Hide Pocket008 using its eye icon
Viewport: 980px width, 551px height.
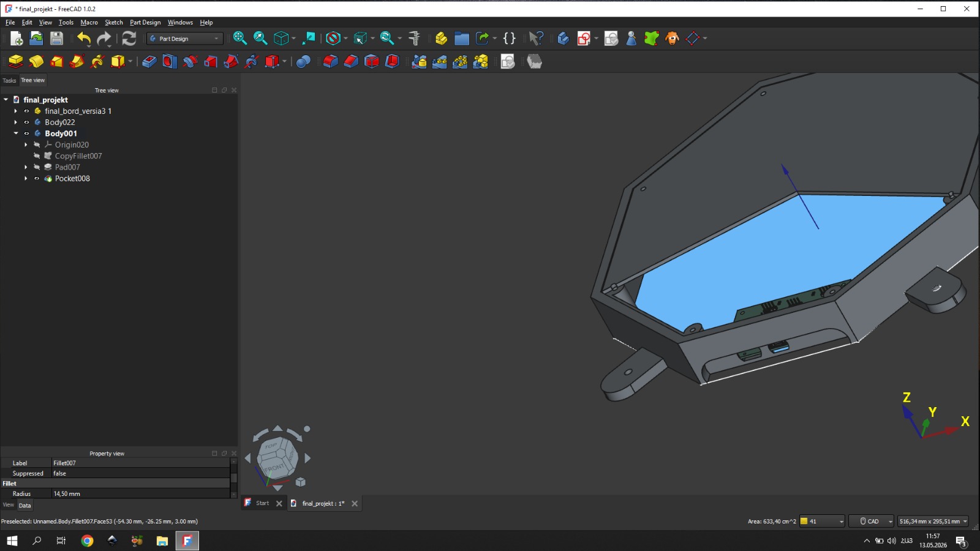point(37,179)
